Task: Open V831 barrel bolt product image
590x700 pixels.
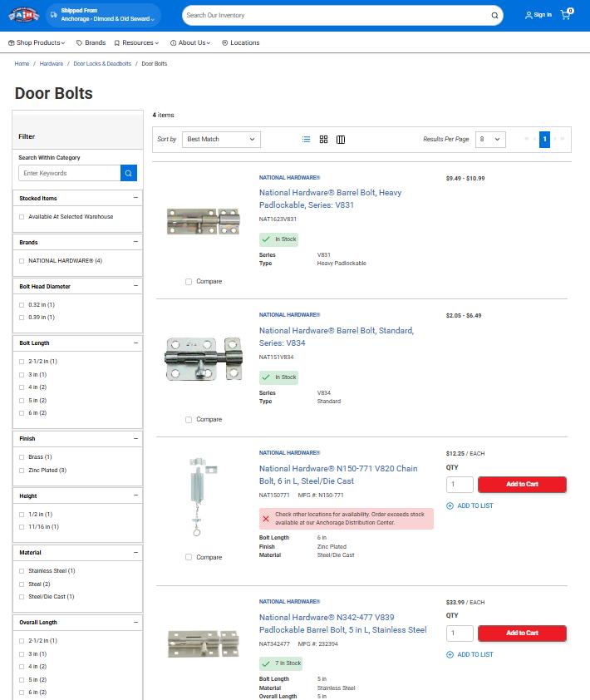Action: click(x=204, y=221)
